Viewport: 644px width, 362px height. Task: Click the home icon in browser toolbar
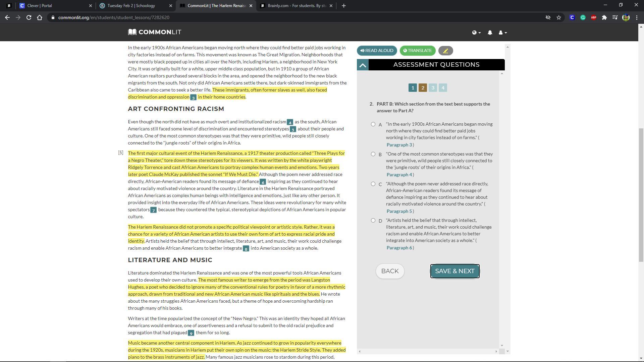click(40, 17)
